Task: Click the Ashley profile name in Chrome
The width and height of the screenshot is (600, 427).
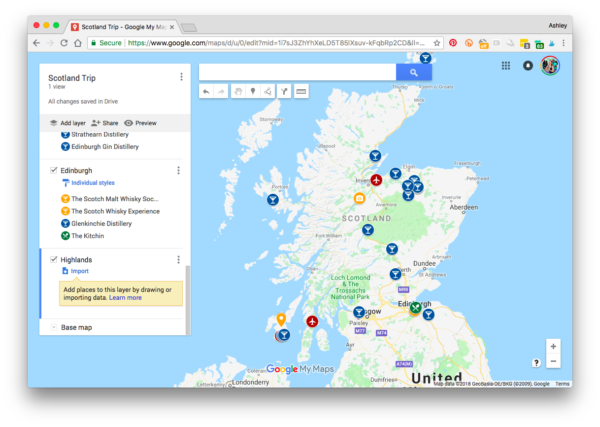Action: pos(558,25)
